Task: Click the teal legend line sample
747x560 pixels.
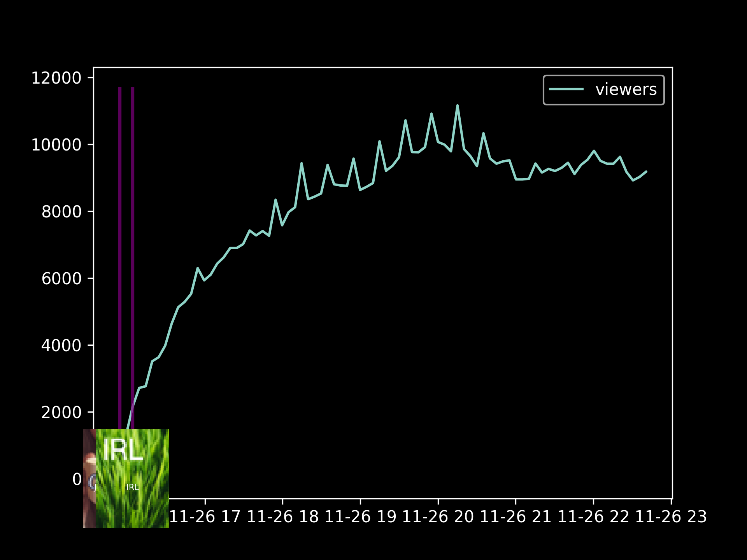Action: pyautogui.click(x=566, y=89)
